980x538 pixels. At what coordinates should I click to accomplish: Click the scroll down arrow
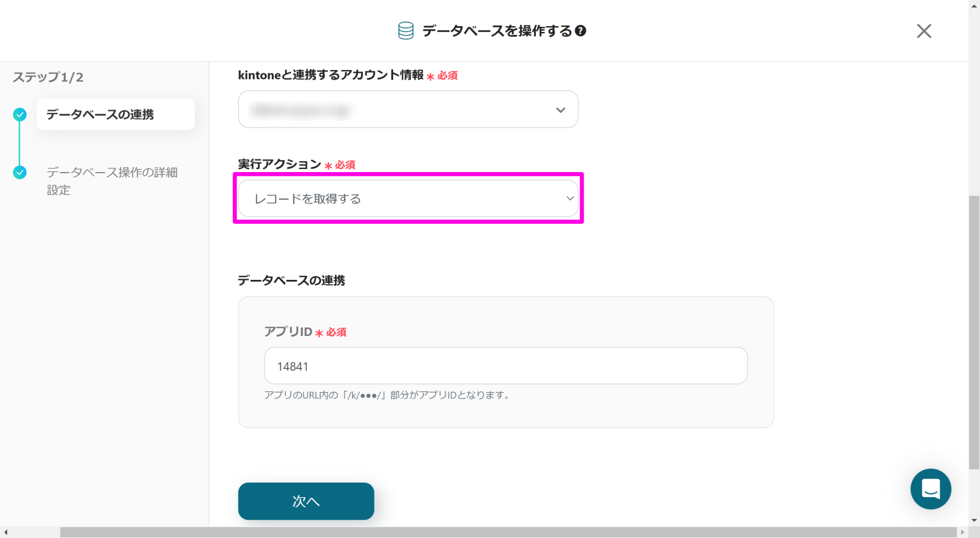974,521
